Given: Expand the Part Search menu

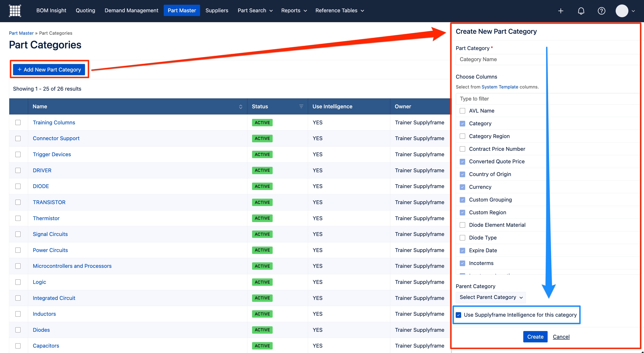Looking at the screenshot, I should 255,10.
